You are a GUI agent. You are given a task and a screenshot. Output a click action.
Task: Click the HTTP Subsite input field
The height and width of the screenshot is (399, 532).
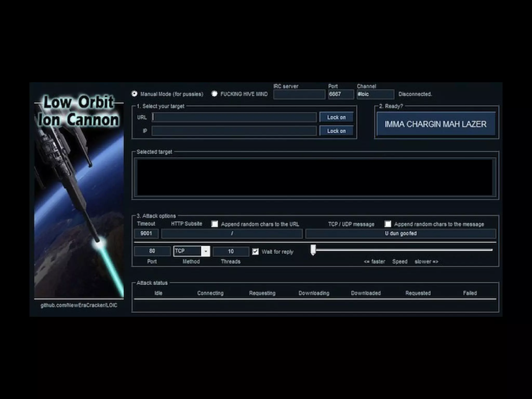232,233
